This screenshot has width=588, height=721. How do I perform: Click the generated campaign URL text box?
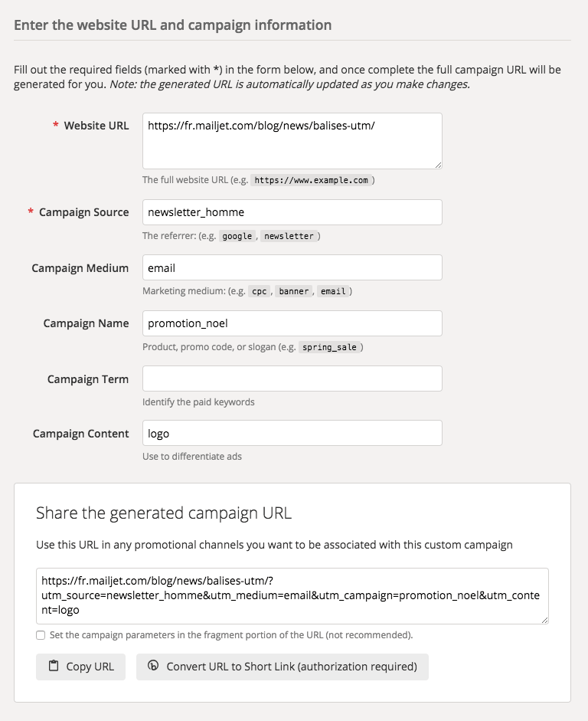292,596
